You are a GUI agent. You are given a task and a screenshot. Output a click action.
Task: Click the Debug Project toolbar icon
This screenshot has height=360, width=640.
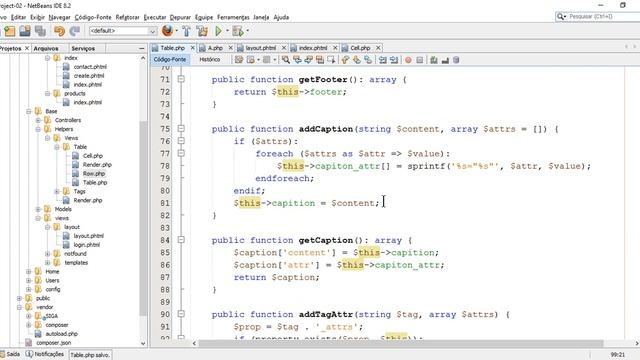(238, 31)
